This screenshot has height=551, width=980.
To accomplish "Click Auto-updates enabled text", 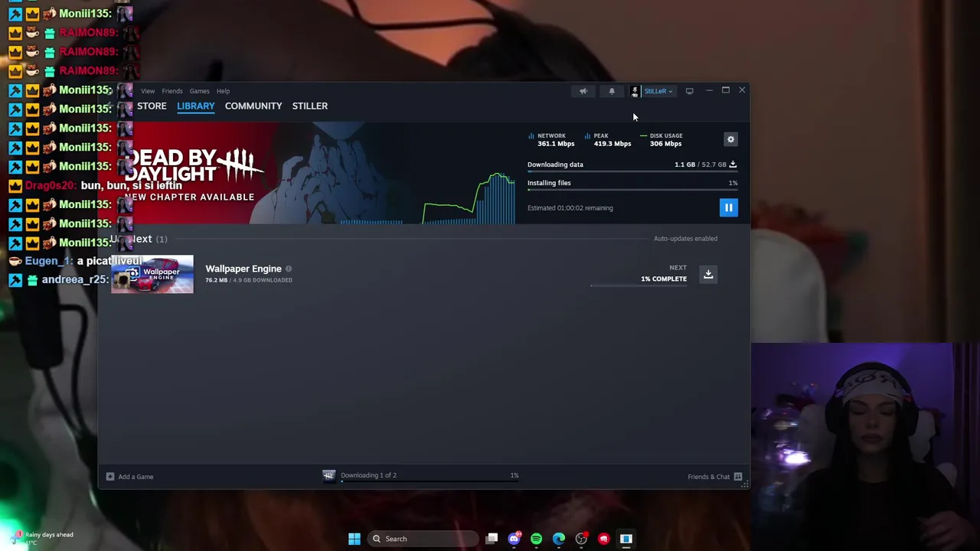I will point(685,239).
